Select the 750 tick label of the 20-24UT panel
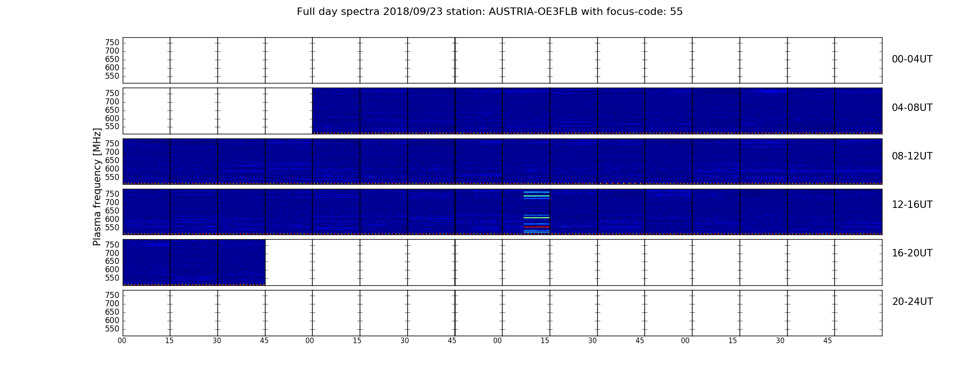This screenshot has width=980, height=373. pyautogui.click(x=112, y=295)
